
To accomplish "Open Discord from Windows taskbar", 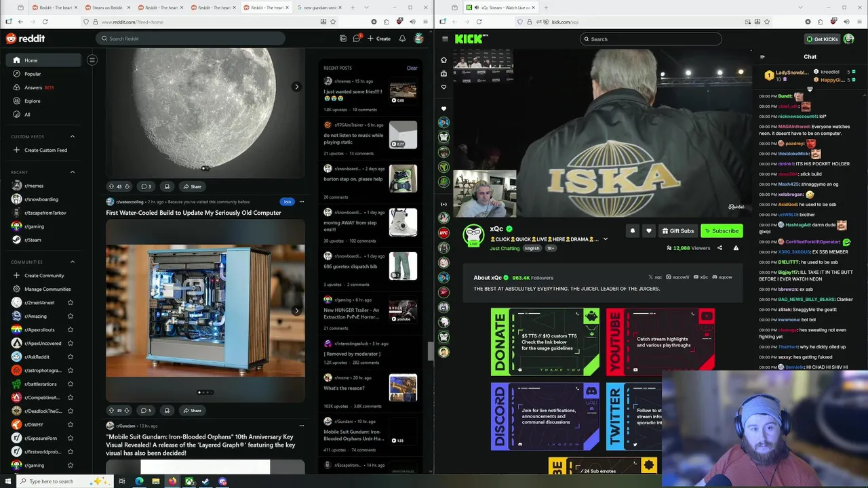I will [x=222, y=481].
